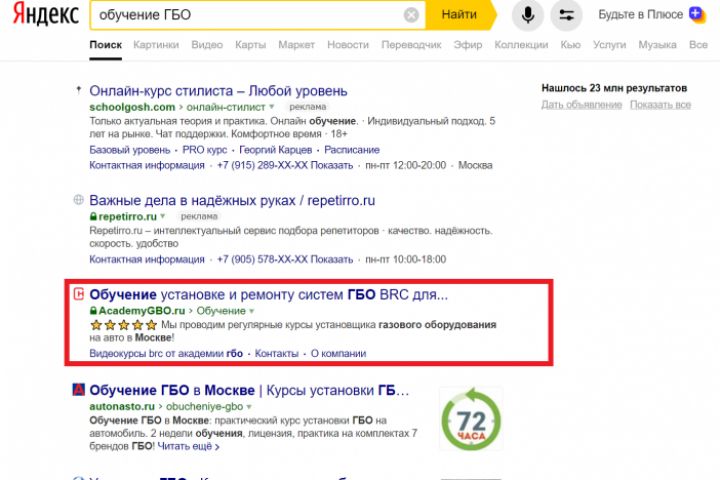This screenshot has height=480, width=720.
Task: Open the PRO курс sitelink
Action: (x=204, y=150)
